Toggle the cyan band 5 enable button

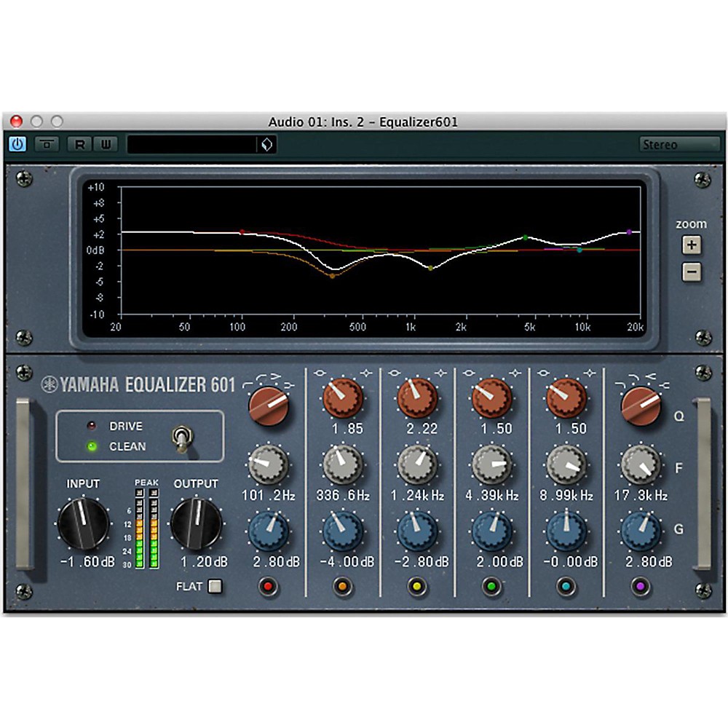point(566,586)
